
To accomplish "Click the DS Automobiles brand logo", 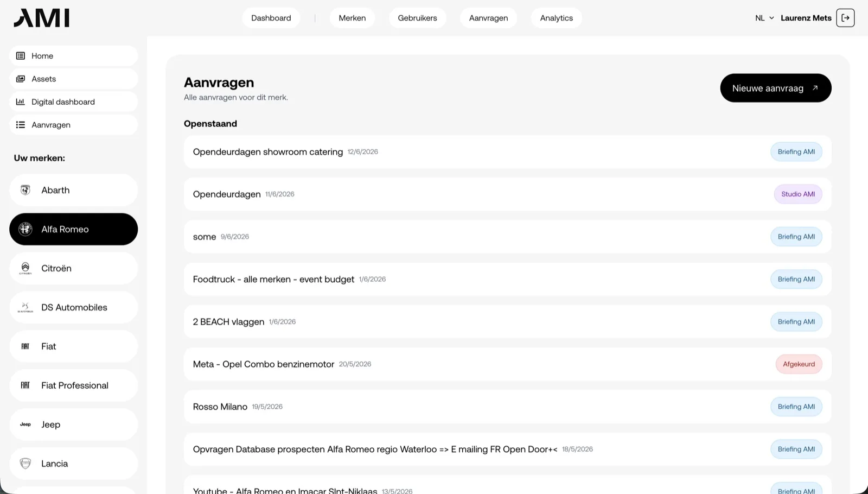I will coord(25,307).
